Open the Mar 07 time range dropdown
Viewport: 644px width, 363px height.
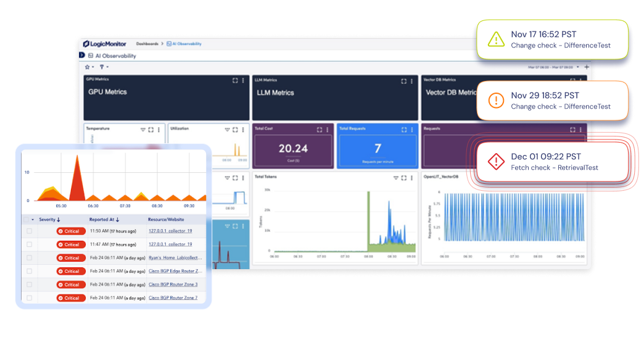(x=553, y=67)
